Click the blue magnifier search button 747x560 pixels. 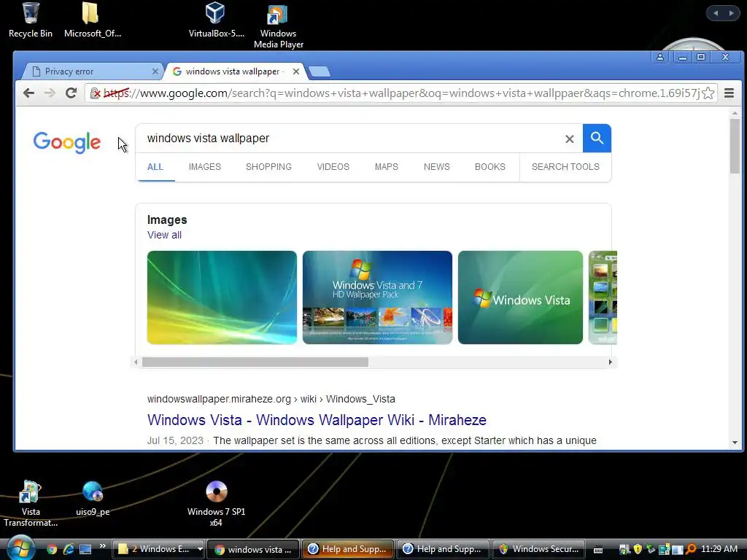click(597, 138)
